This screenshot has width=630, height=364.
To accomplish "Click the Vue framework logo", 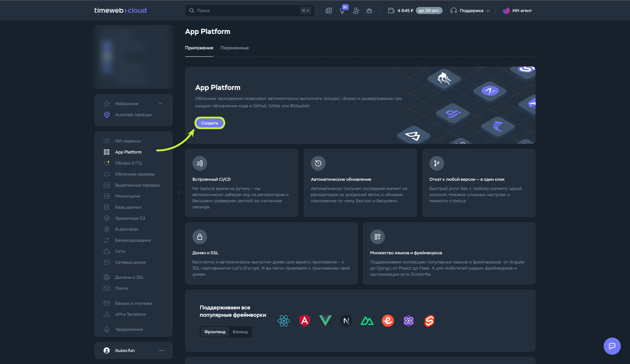I will 325,321.
